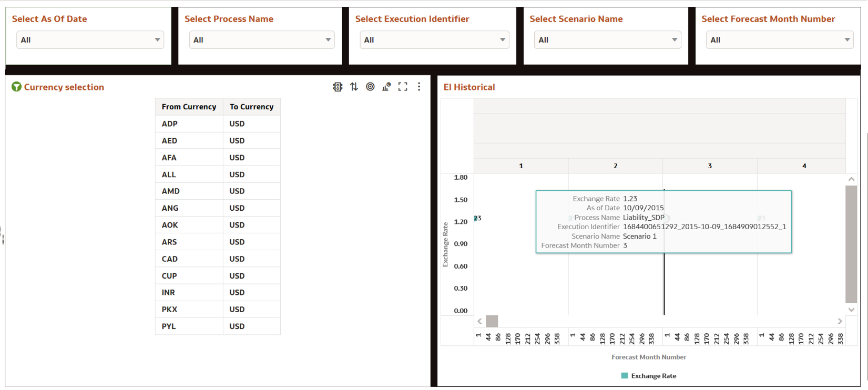Click the chart's vertical scrollbar up arrow
Image resolution: width=868 pixels, height=390 pixels.
[851, 179]
